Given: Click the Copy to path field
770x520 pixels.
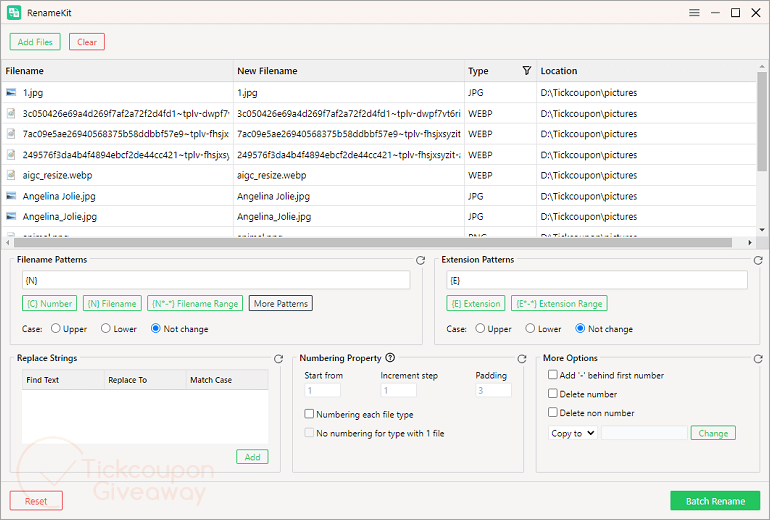Looking at the screenshot, I should click(x=644, y=433).
